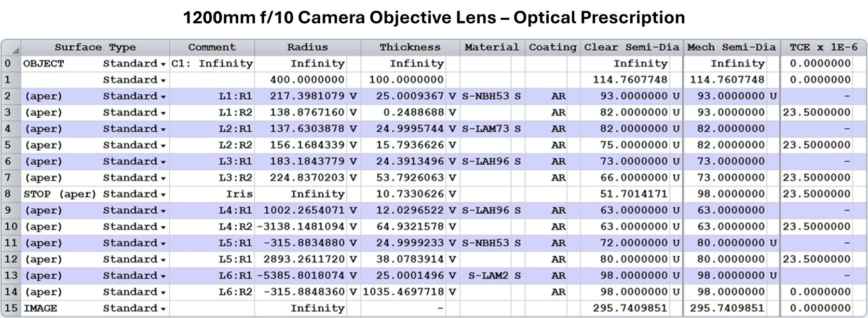Image resolution: width=868 pixels, height=318 pixels.
Task: Select the radius cell 400.0000000 on surface 1
Action: (x=307, y=80)
